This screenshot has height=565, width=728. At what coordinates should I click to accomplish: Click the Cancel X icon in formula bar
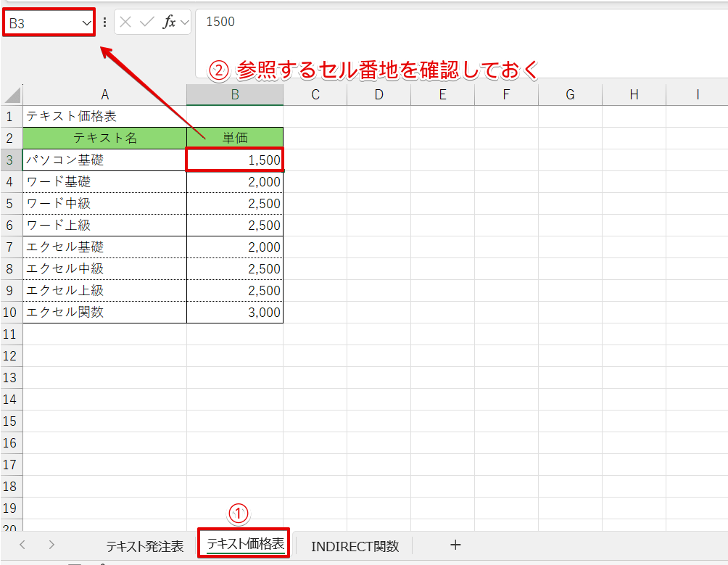[125, 22]
